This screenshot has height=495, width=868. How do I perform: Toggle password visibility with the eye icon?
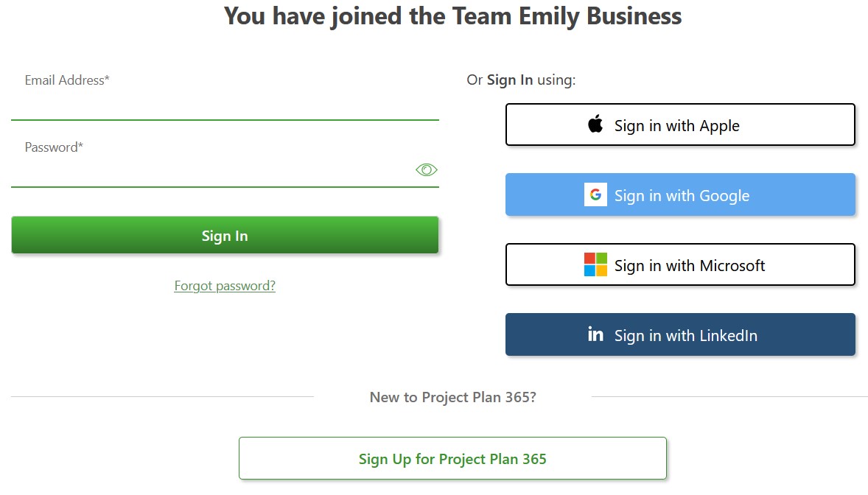(426, 170)
